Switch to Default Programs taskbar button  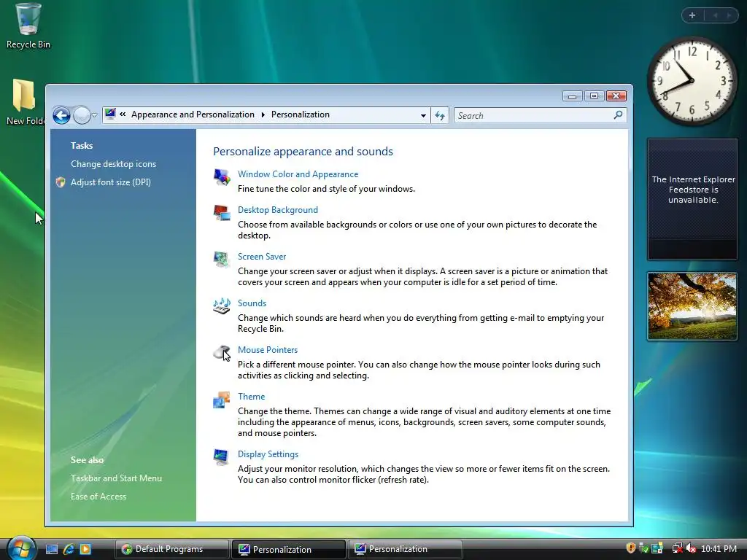172,549
